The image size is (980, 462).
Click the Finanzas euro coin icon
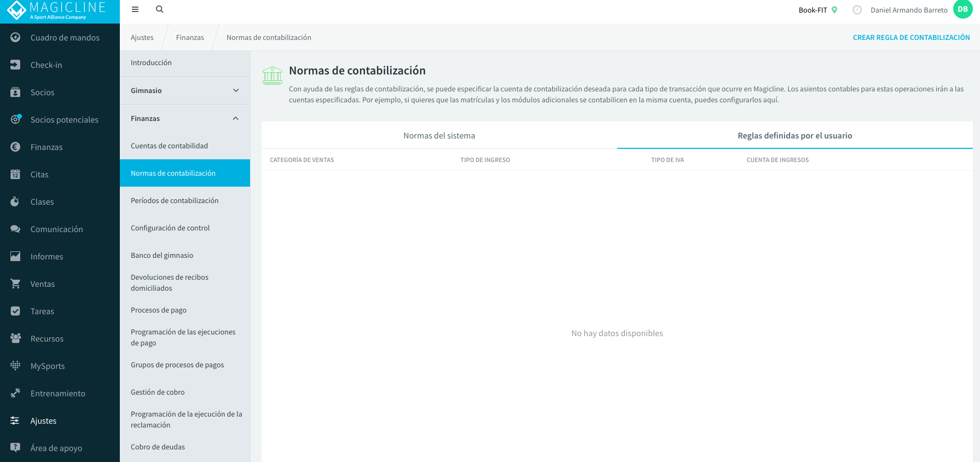(15, 147)
